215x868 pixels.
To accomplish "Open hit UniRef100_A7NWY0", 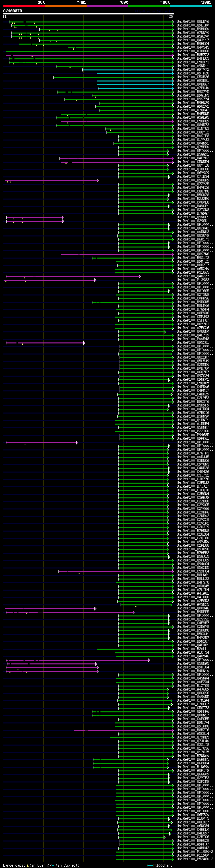I will (193, 33).
